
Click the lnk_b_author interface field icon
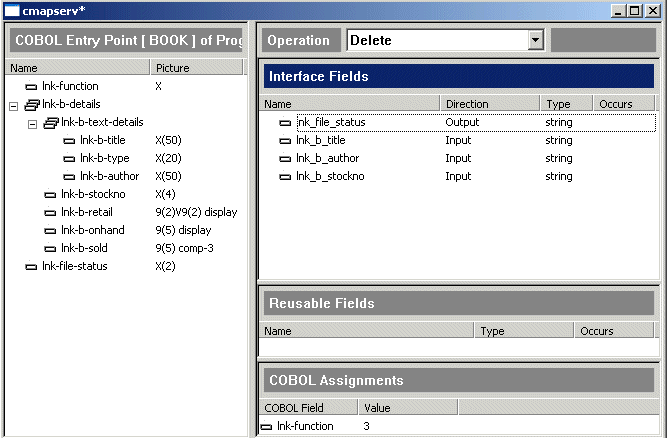click(285, 159)
